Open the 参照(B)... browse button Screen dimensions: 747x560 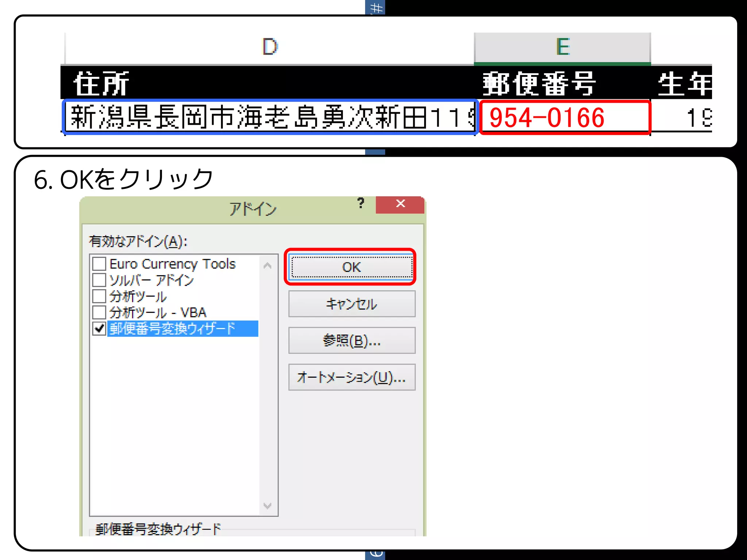pos(352,341)
